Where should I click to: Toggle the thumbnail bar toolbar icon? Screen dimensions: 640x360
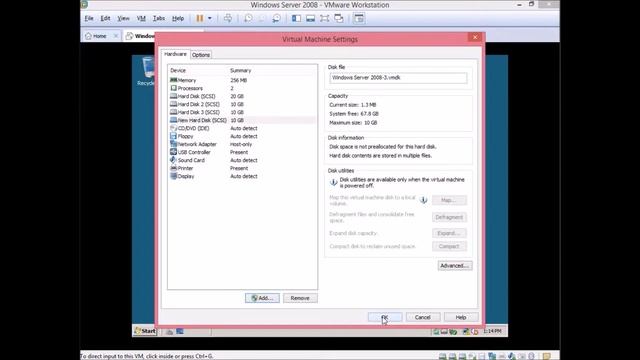tap(311, 18)
